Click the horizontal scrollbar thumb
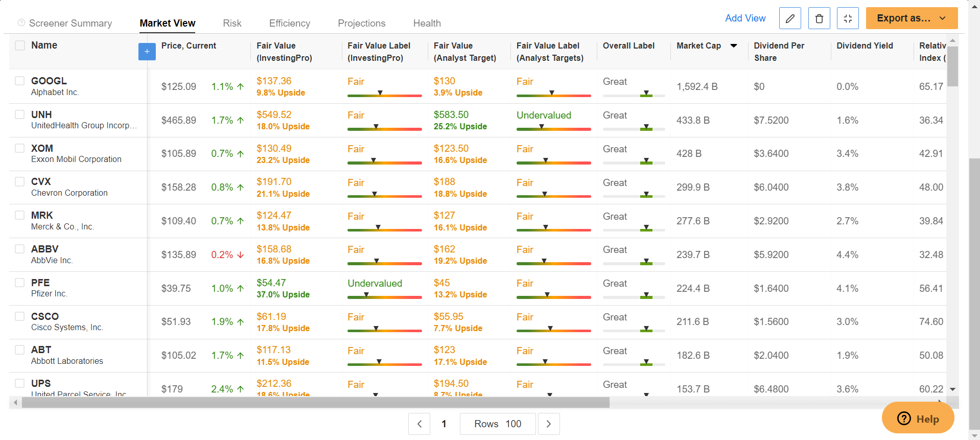 click(316, 403)
